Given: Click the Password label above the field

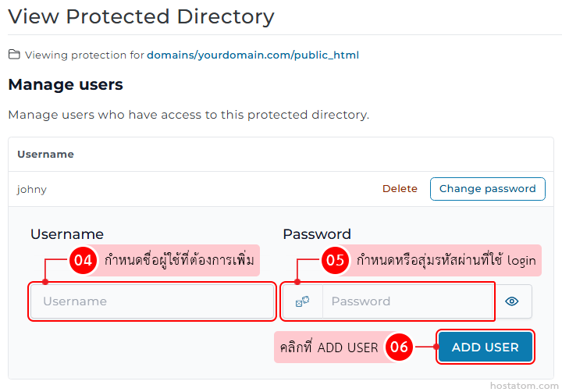Looking at the screenshot, I should click(x=317, y=234).
